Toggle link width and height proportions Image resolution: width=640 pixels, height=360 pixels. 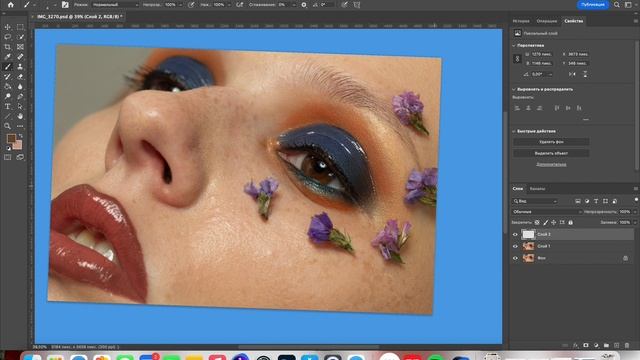(x=517, y=59)
